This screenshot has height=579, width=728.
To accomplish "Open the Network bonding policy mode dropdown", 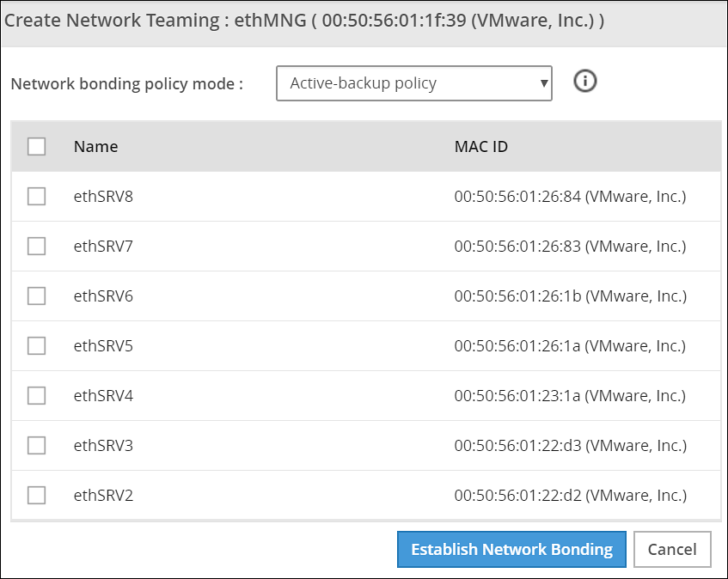I will (x=413, y=84).
